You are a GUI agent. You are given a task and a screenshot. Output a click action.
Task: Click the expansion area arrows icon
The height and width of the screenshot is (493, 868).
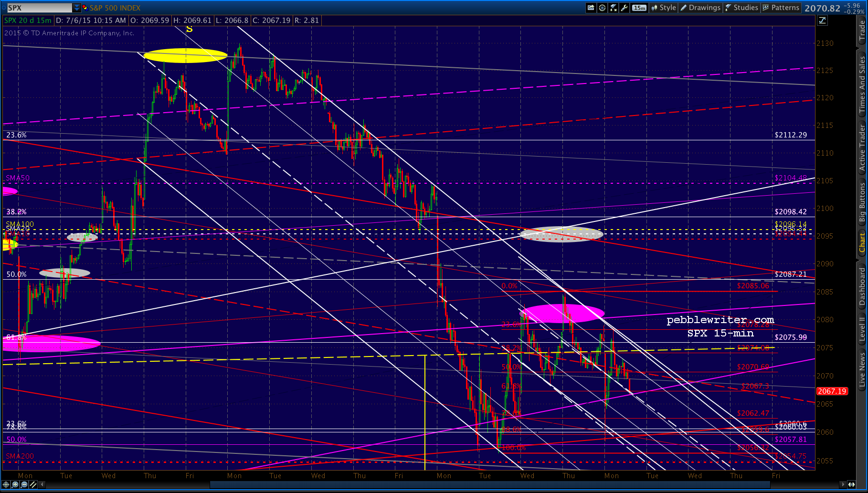point(851,484)
